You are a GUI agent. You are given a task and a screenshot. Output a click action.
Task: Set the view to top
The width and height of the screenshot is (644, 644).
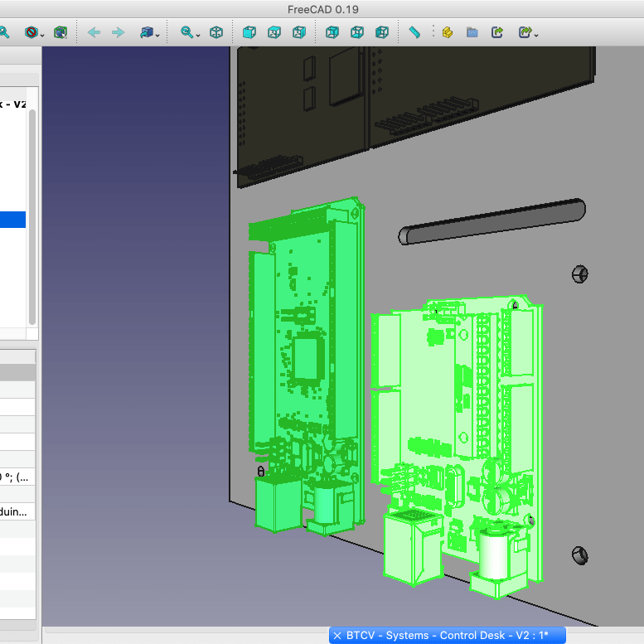click(274, 32)
